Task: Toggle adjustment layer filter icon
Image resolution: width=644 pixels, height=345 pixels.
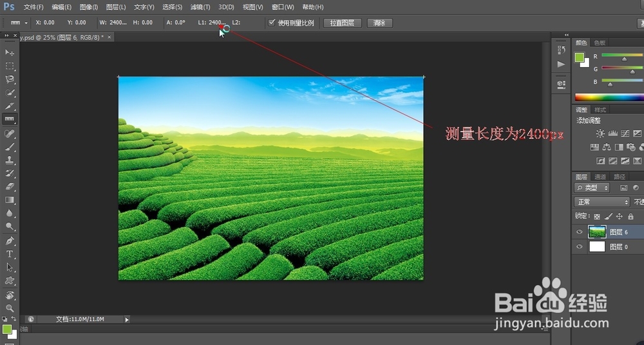Action: (x=636, y=188)
